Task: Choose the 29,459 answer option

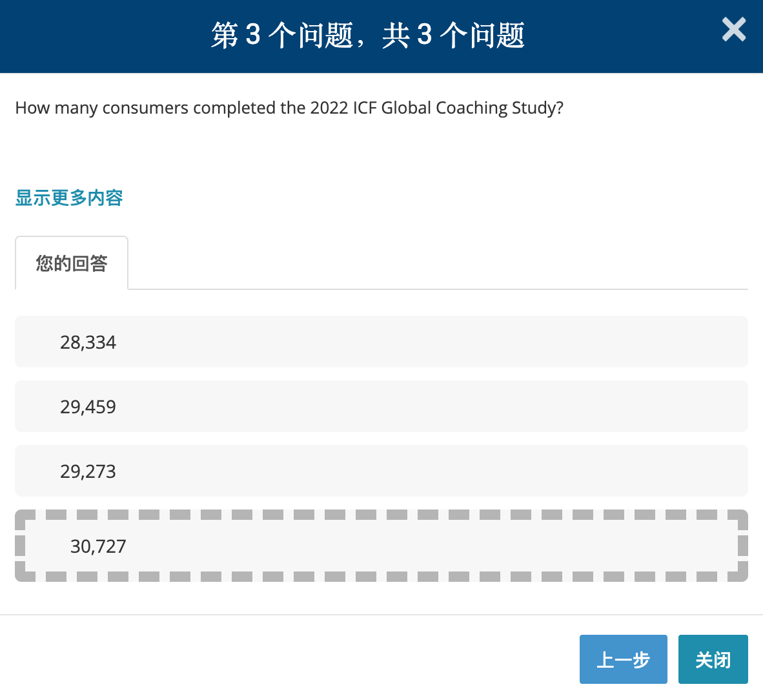Action: pyautogui.click(x=88, y=407)
